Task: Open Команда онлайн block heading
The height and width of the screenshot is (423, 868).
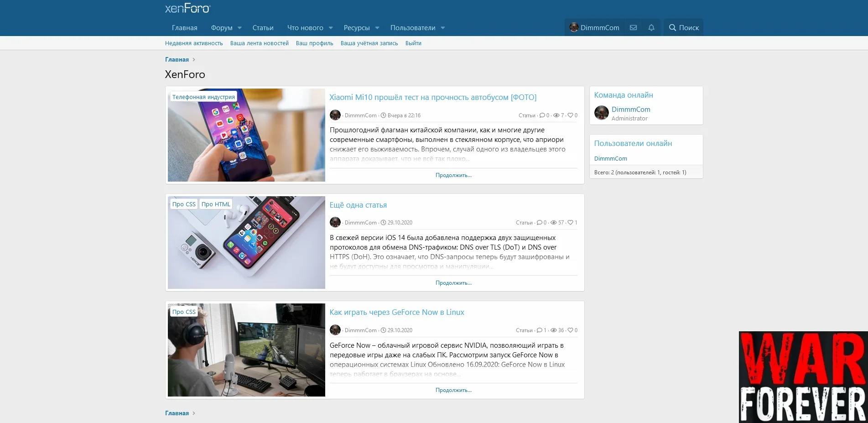Action: (624, 95)
